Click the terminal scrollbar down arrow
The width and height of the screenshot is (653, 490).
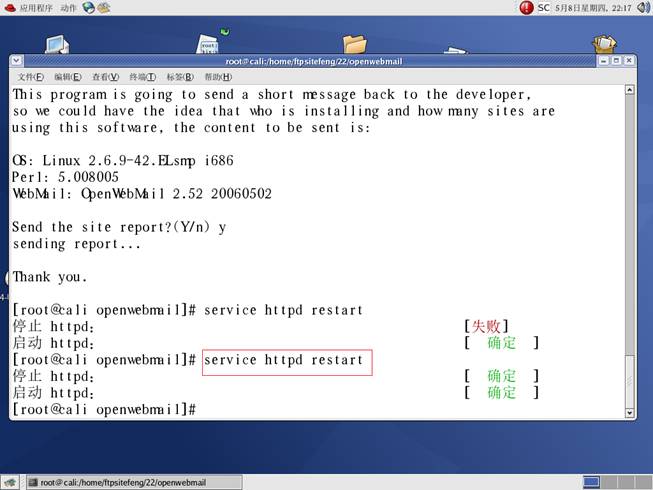[629, 411]
